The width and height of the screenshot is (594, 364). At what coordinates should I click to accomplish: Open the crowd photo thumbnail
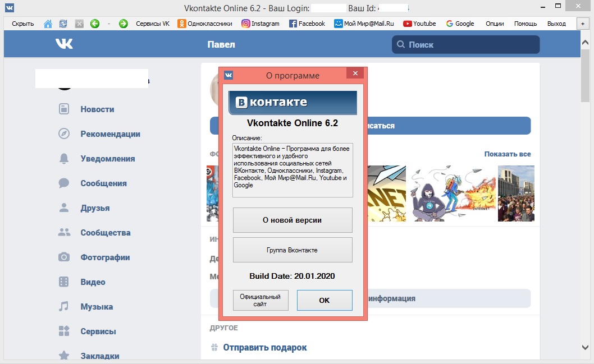coord(516,193)
